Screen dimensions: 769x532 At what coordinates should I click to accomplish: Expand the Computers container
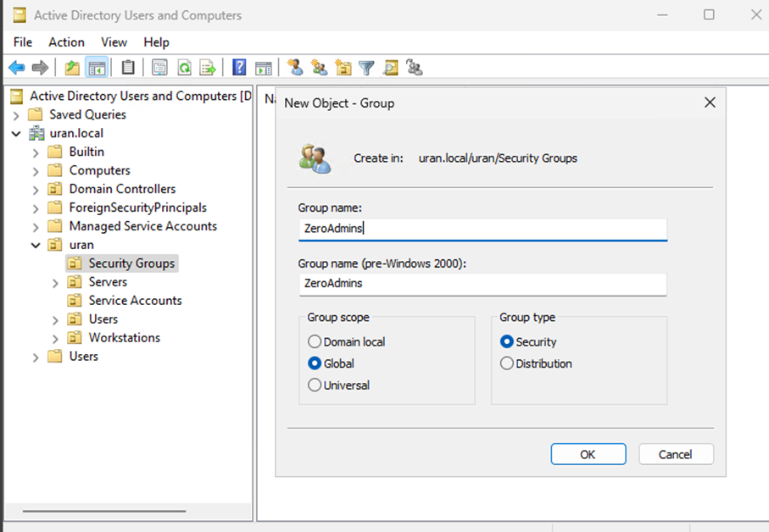[36, 171]
